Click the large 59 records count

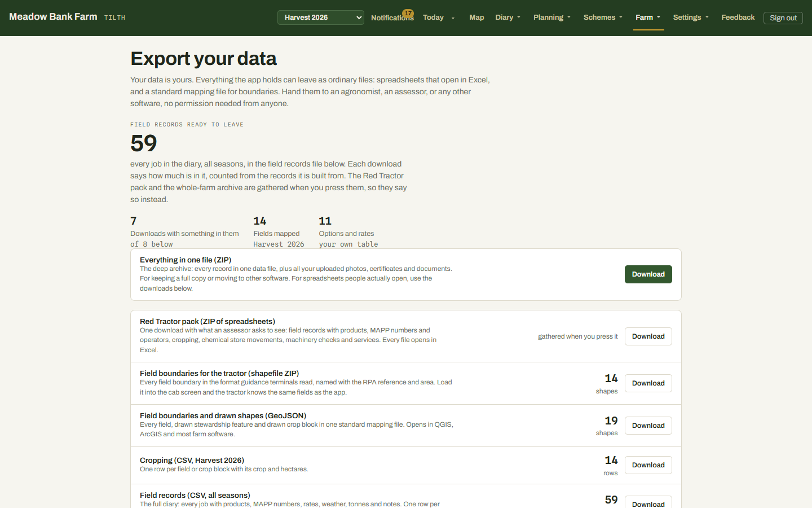[144, 143]
